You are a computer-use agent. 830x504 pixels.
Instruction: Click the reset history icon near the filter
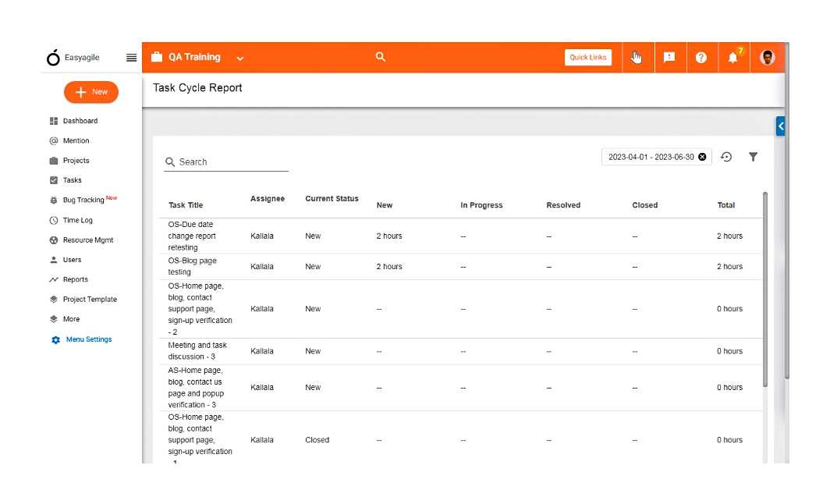(726, 157)
